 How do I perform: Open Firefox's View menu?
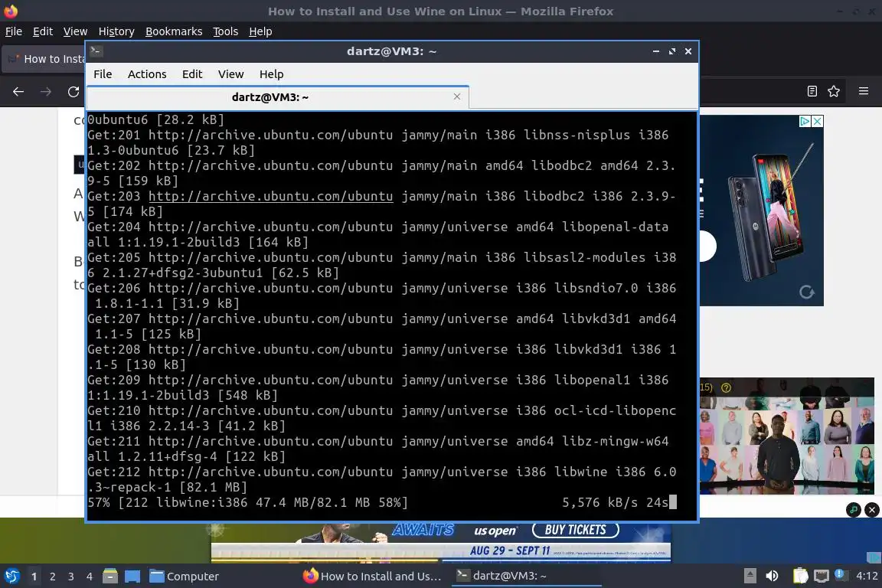(x=75, y=31)
